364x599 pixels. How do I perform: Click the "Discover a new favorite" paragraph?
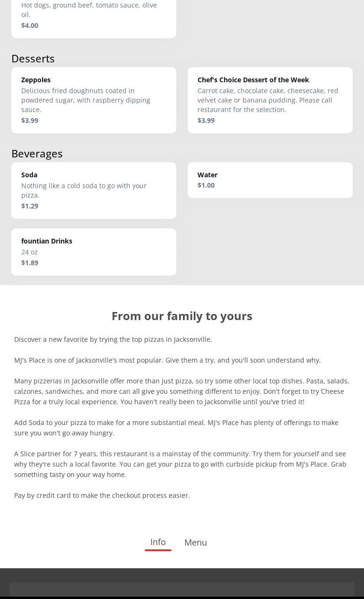113,339
